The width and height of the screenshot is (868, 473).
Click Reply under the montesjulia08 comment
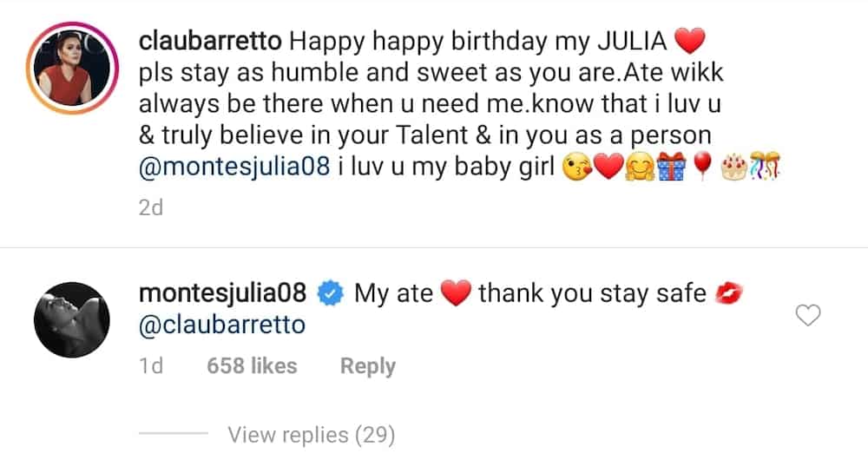(367, 365)
